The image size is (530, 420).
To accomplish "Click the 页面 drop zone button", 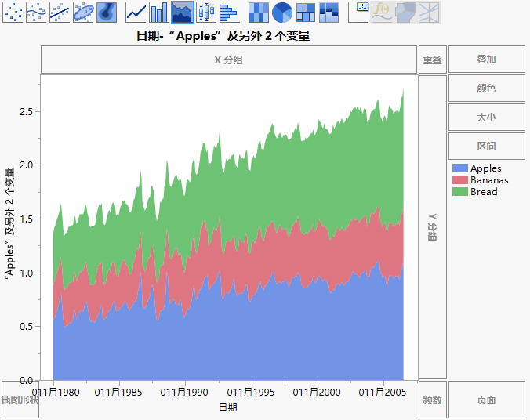I will click(486, 400).
